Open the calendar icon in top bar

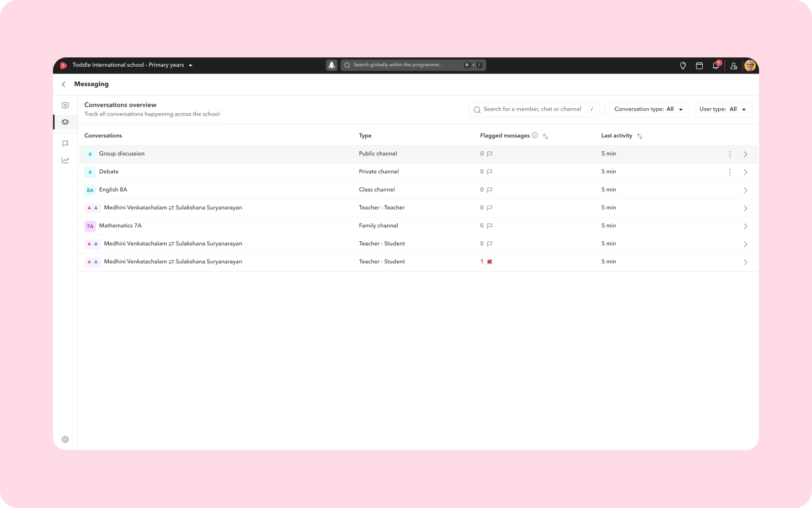[699, 66]
